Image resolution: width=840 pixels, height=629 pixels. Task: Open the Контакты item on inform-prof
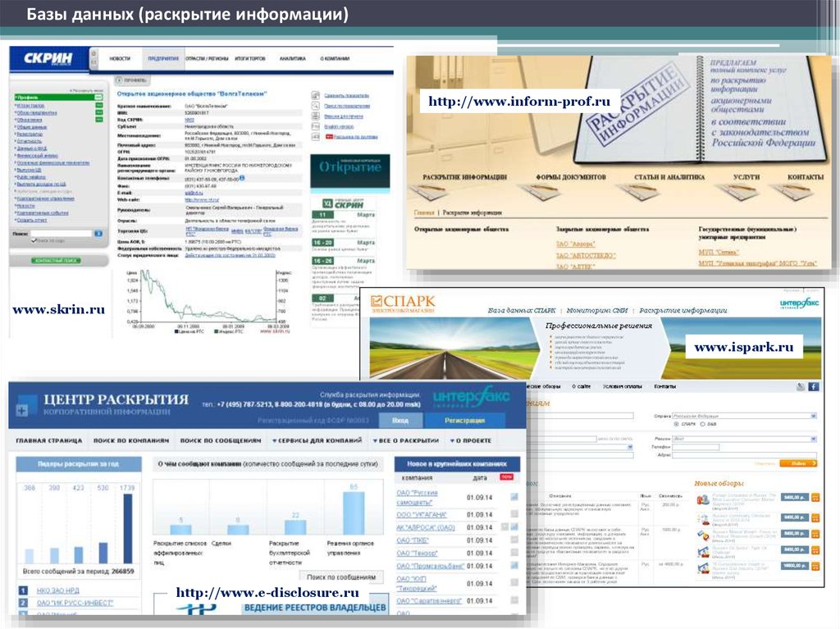(806, 177)
